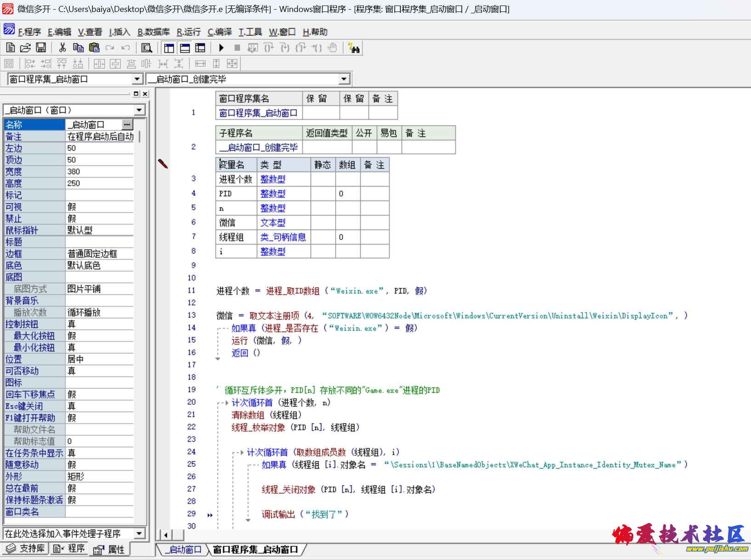The width and height of the screenshot is (751, 560).
Task: Click the 宽度 value field showing 380
Action: click(x=100, y=171)
